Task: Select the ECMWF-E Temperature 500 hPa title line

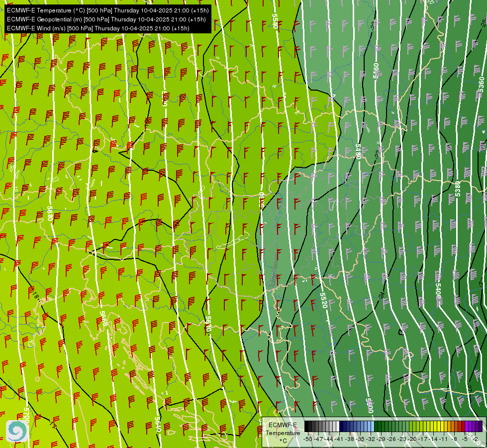Action: (108, 10)
